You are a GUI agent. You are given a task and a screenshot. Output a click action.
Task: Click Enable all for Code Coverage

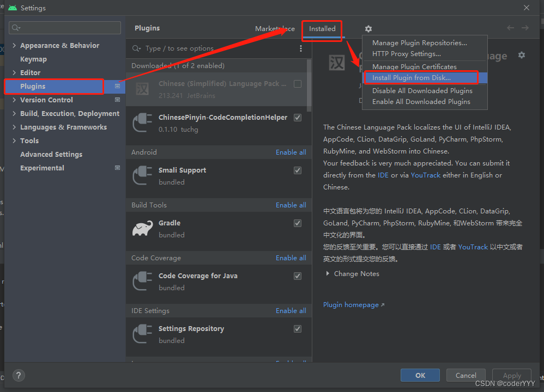[291, 258]
